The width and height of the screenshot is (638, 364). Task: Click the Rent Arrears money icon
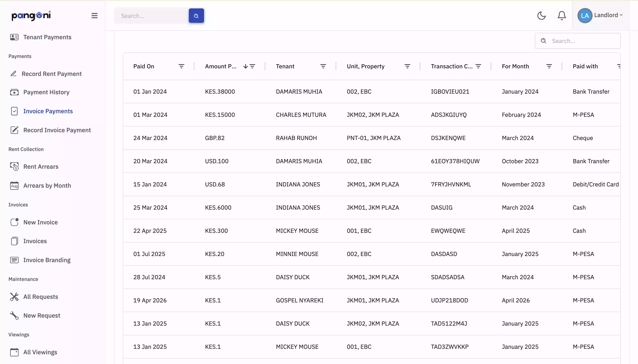14,167
